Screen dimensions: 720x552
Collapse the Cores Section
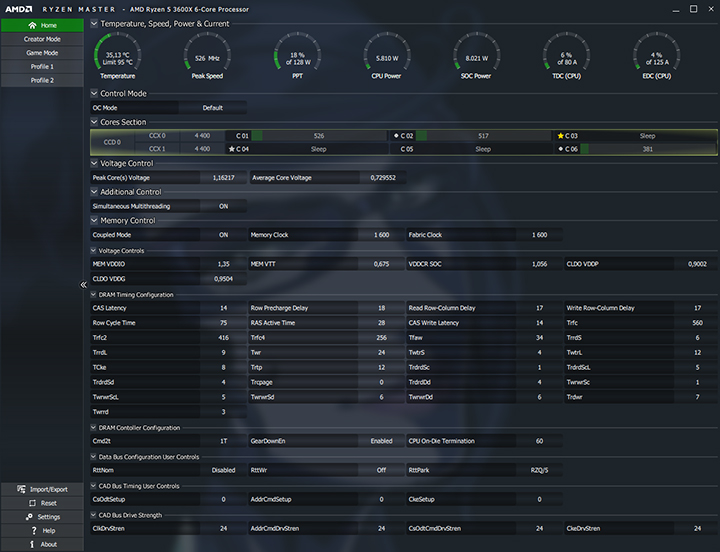point(94,122)
